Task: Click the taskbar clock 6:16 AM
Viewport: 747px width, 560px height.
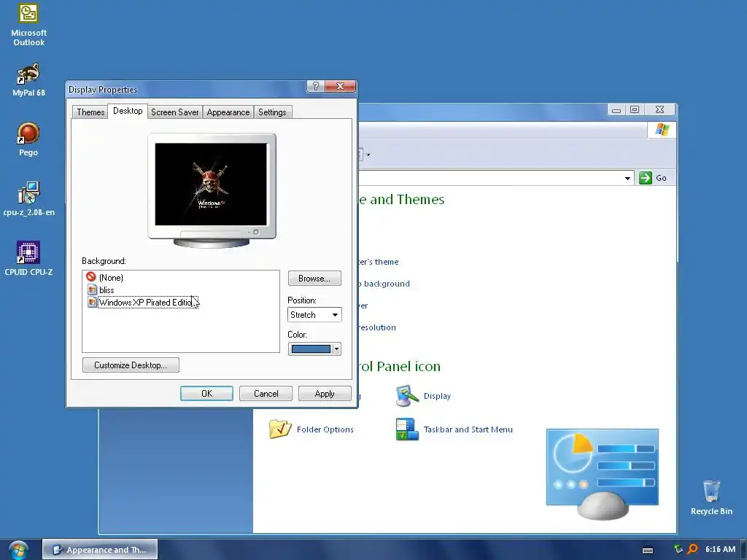Action: click(720, 549)
